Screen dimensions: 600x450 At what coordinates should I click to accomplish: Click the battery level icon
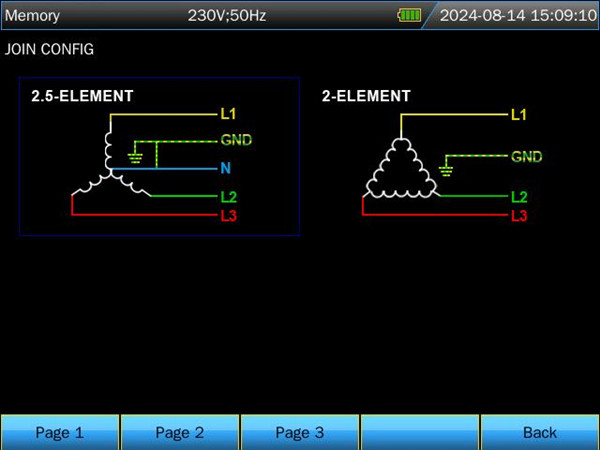point(409,15)
